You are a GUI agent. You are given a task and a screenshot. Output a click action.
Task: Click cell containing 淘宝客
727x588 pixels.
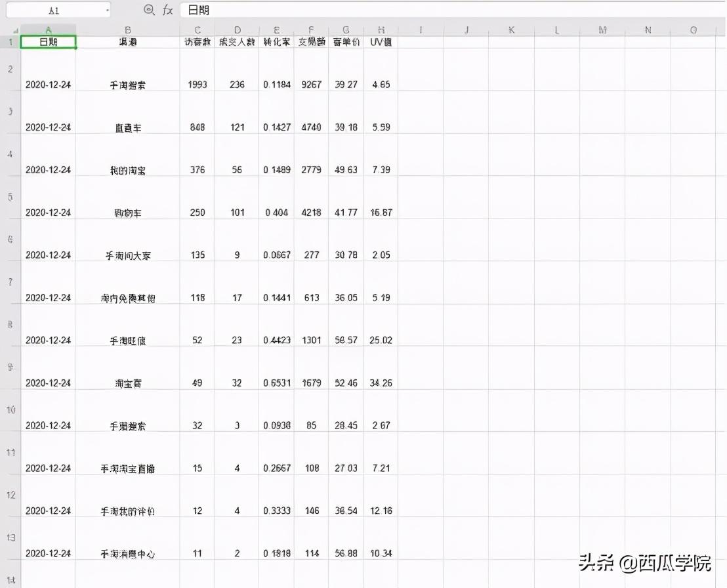pyautogui.click(x=127, y=383)
